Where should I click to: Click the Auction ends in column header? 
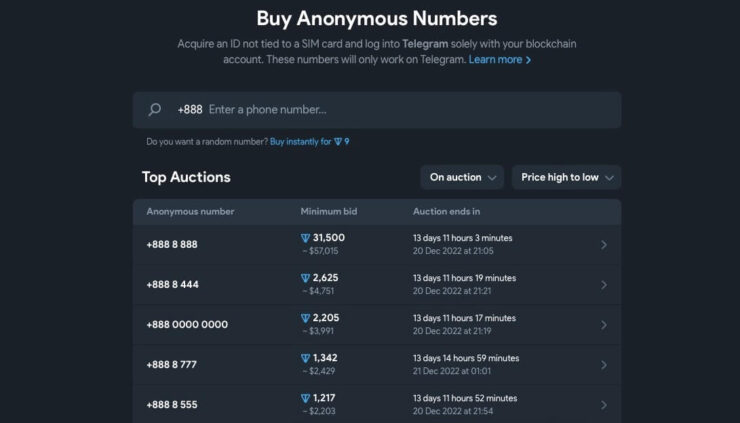(446, 212)
